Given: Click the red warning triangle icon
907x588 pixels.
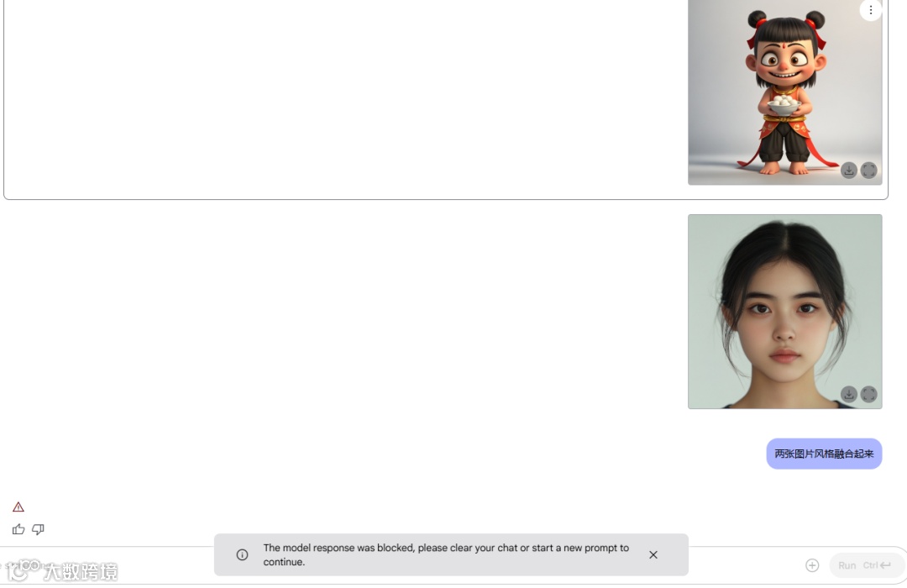Looking at the screenshot, I should point(18,507).
